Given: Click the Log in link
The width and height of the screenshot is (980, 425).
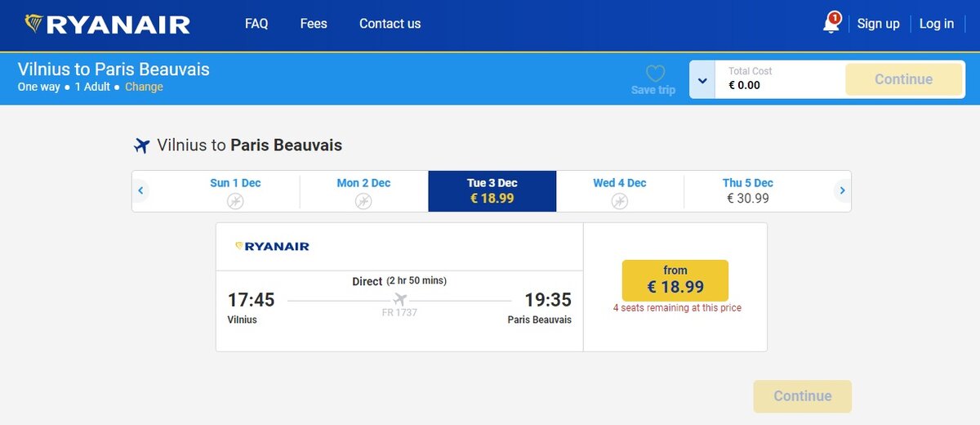Looking at the screenshot, I should pyautogui.click(x=936, y=24).
